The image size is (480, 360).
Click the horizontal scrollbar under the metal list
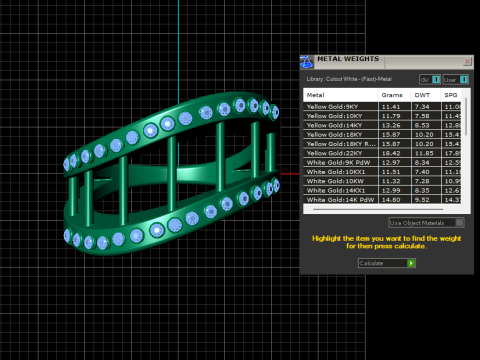coord(378,209)
